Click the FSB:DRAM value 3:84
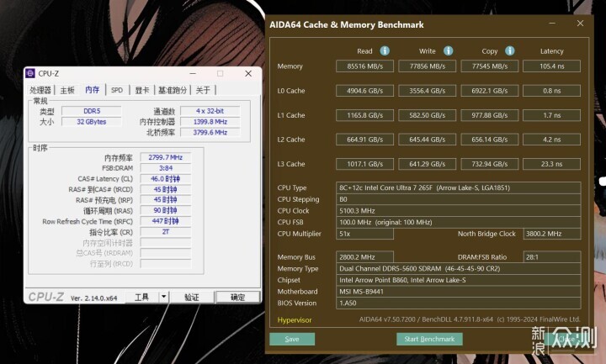 [x=166, y=168]
